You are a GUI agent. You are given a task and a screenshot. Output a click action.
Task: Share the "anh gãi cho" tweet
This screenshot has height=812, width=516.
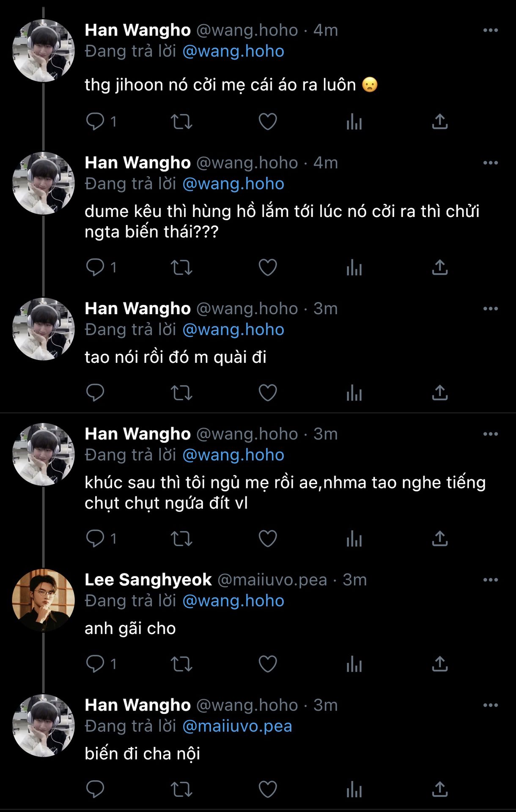click(x=440, y=664)
